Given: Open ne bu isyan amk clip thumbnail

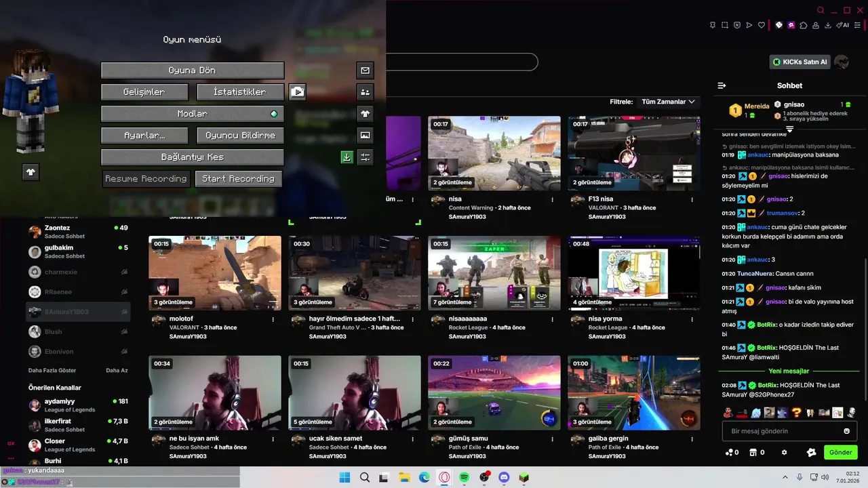Looking at the screenshot, I should click(215, 393).
